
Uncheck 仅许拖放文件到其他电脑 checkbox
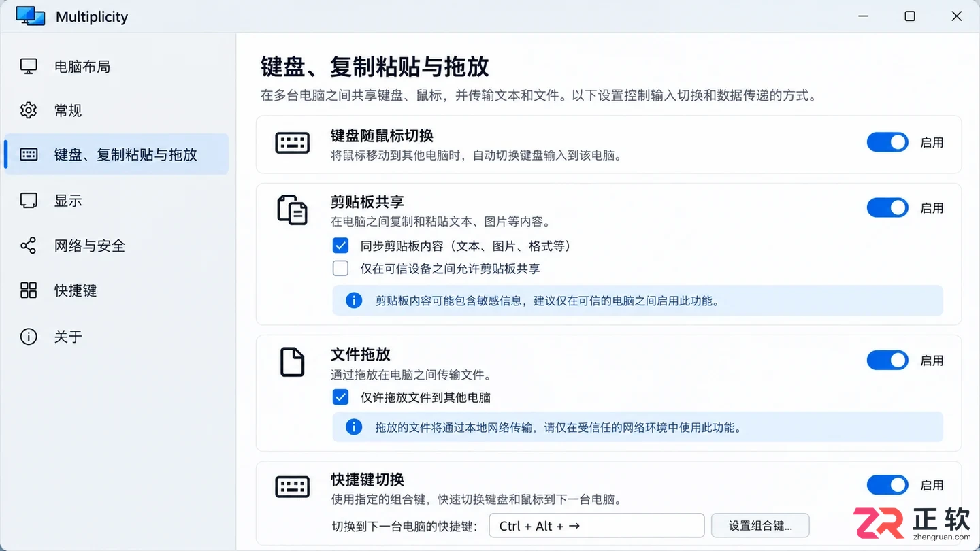[x=340, y=397]
